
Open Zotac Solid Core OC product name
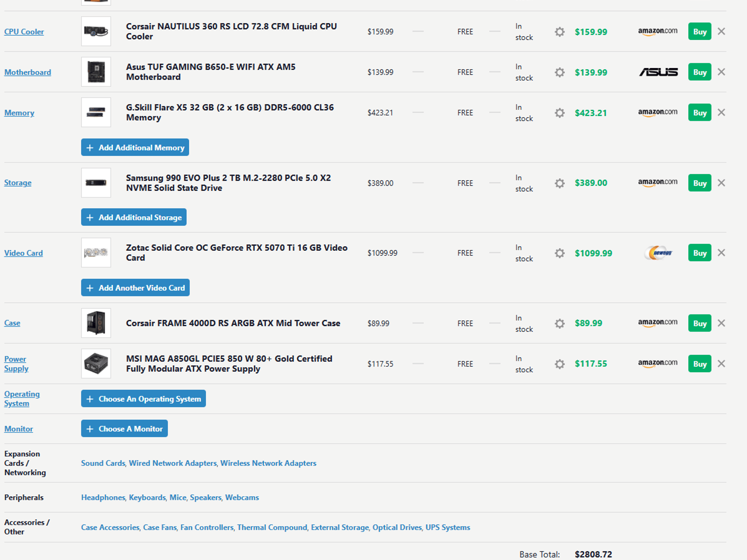pos(237,253)
